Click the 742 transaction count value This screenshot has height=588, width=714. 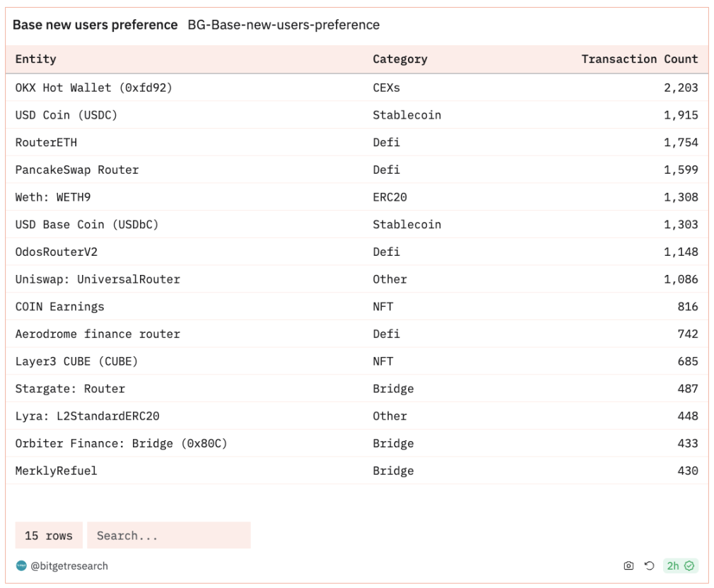click(688, 334)
